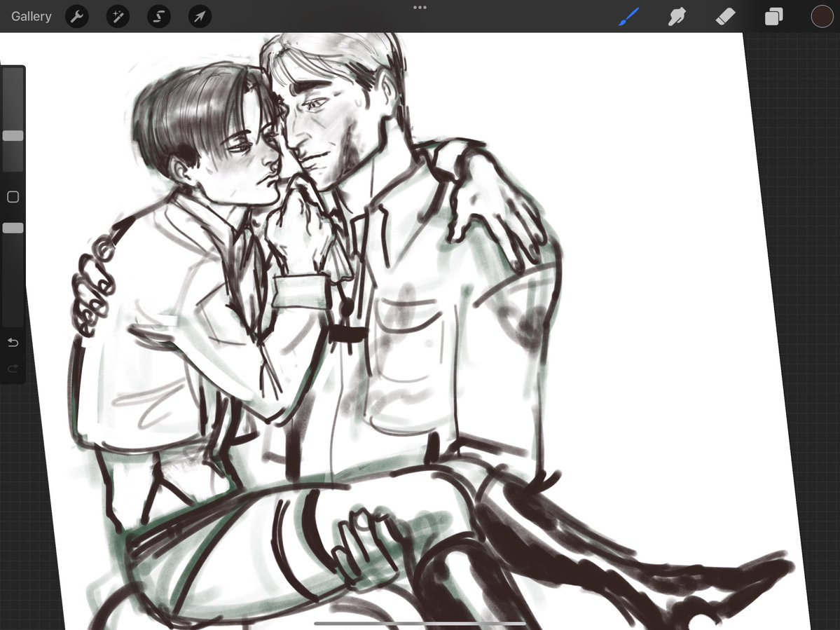Tap the square modify button in the sidebar
The image size is (840, 630).
coord(13,197)
